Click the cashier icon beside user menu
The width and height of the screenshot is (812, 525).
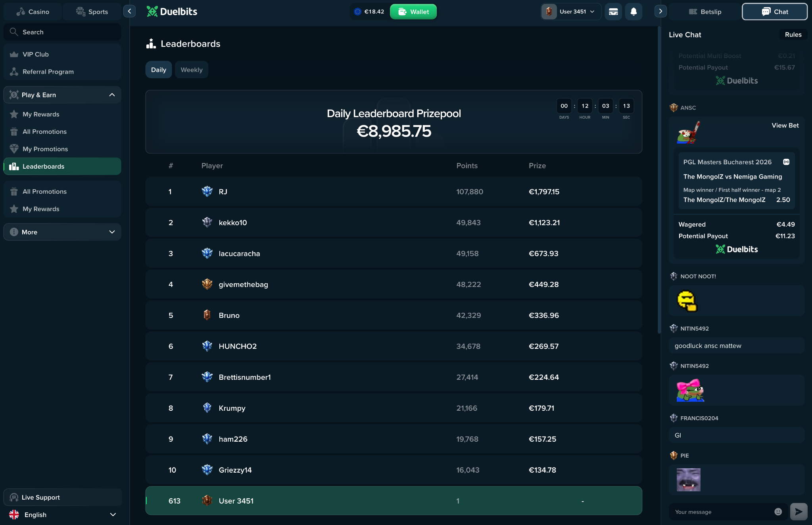[613, 12]
